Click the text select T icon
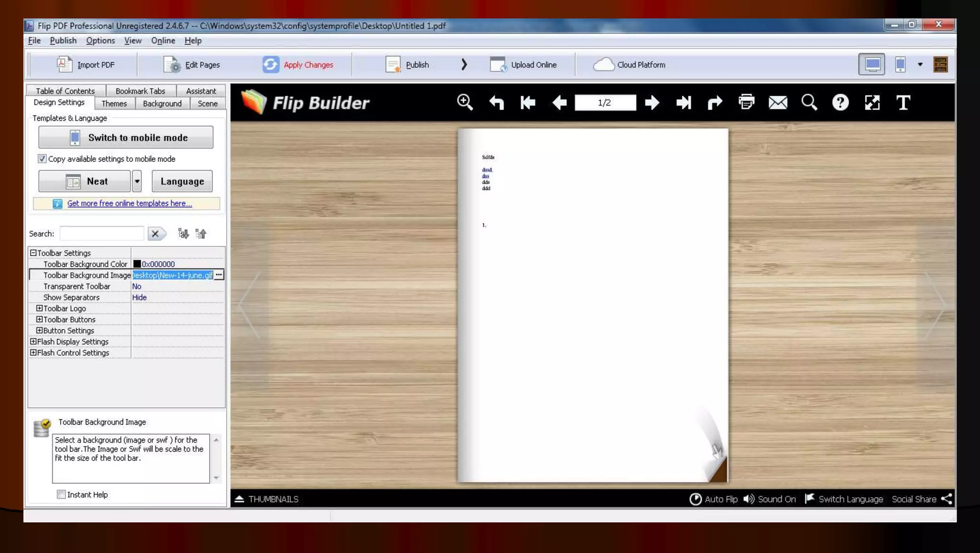Screen dimensions: 980x553 [903, 102]
